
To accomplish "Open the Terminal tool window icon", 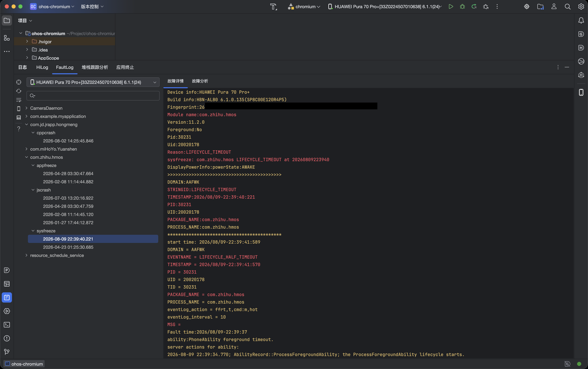I will [x=7, y=325].
